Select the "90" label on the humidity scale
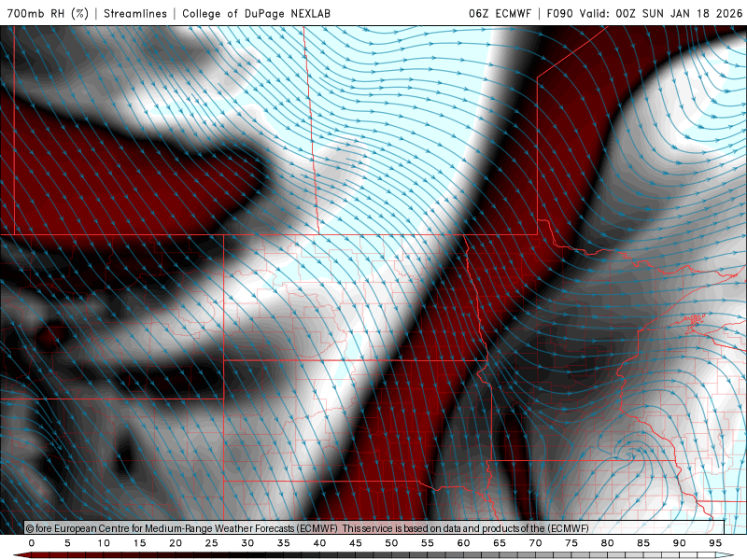The width and height of the screenshot is (747, 560). coord(680,543)
